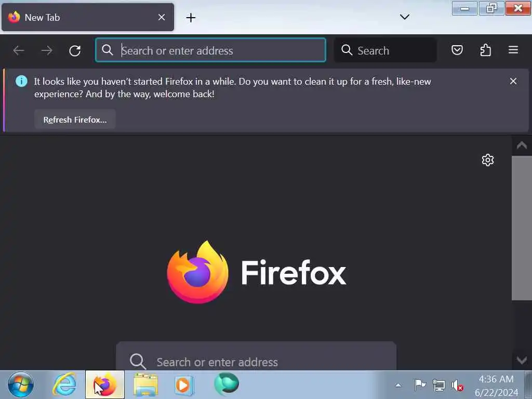
Task: Launch Internet Explorer from the taskbar
Action: click(64, 385)
